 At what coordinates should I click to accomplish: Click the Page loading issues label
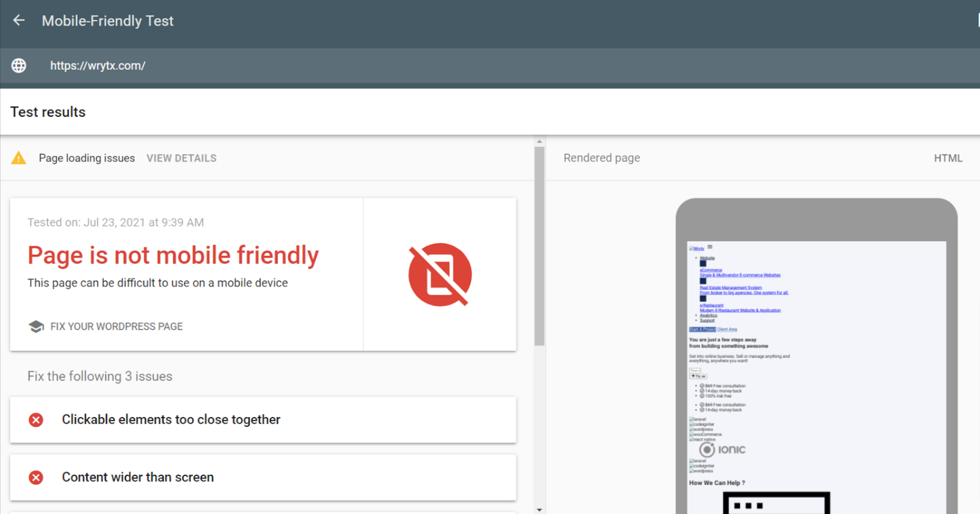click(87, 158)
